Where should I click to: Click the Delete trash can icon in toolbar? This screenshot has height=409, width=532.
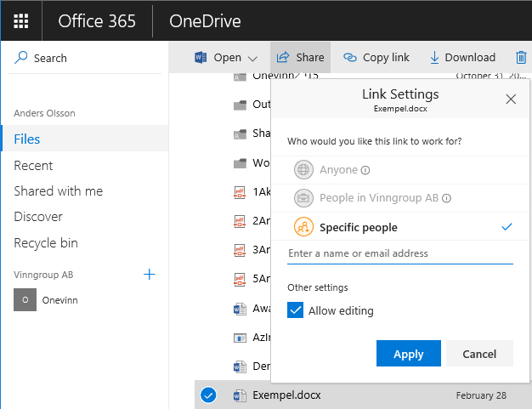pos(521,58)
